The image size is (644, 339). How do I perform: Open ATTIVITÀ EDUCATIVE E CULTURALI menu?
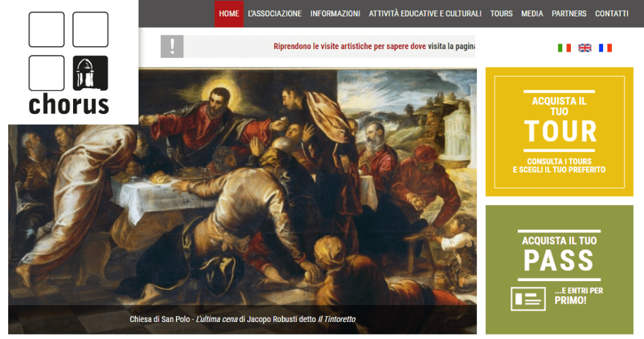(x=425, y=14)
